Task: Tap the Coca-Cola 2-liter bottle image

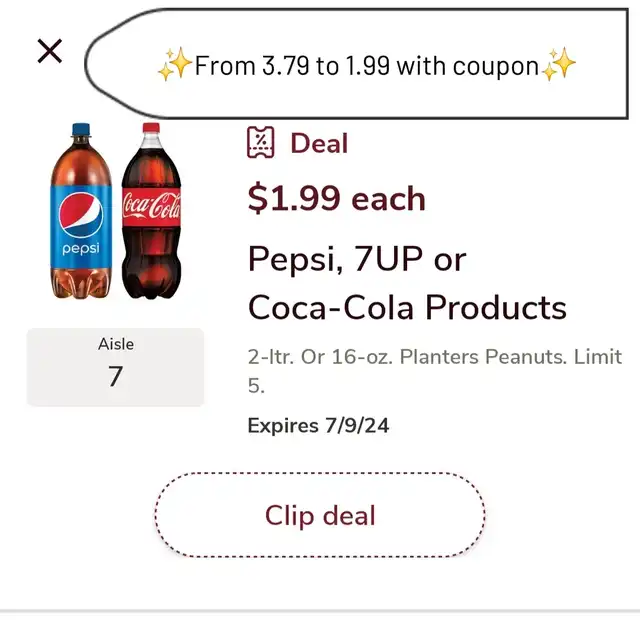Action: coord(151,210)
